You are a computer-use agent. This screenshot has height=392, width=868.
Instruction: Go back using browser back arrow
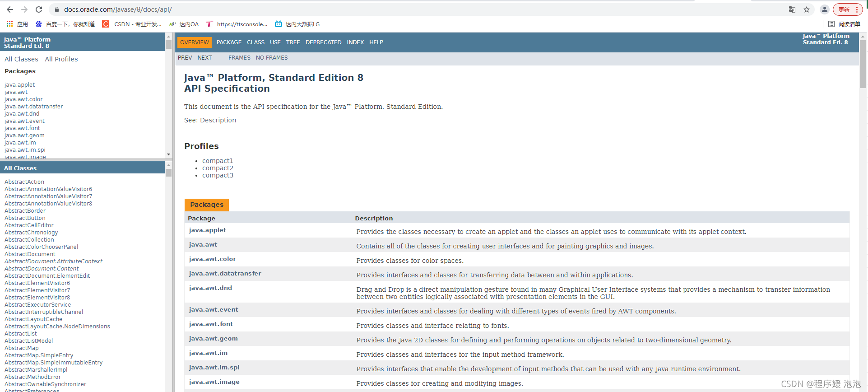click(10, 9)
